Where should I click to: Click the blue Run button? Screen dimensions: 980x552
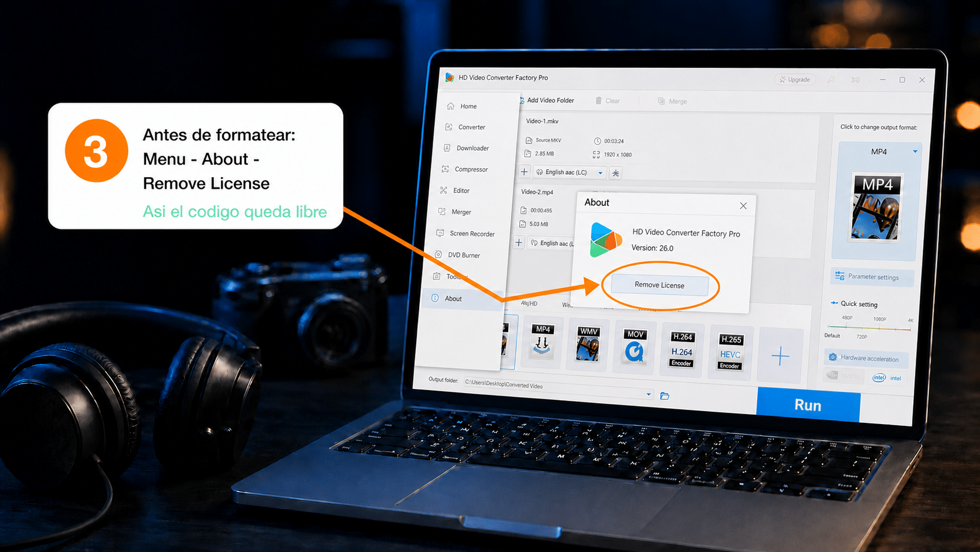pos(808,405)
